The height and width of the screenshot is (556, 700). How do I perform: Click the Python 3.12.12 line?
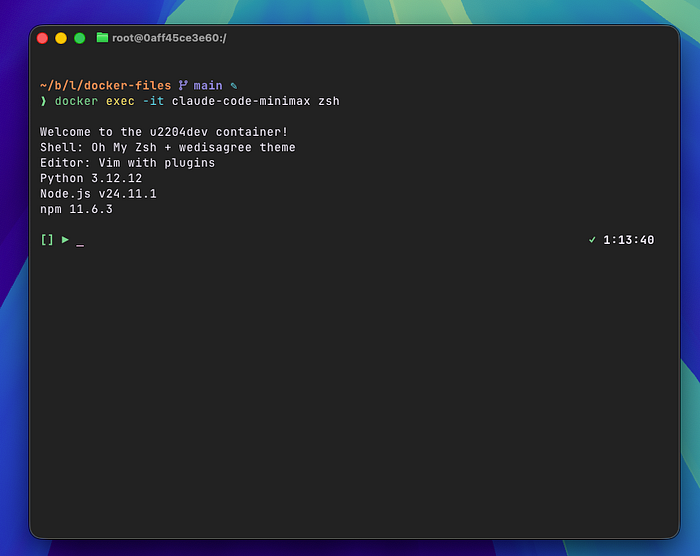91,178
